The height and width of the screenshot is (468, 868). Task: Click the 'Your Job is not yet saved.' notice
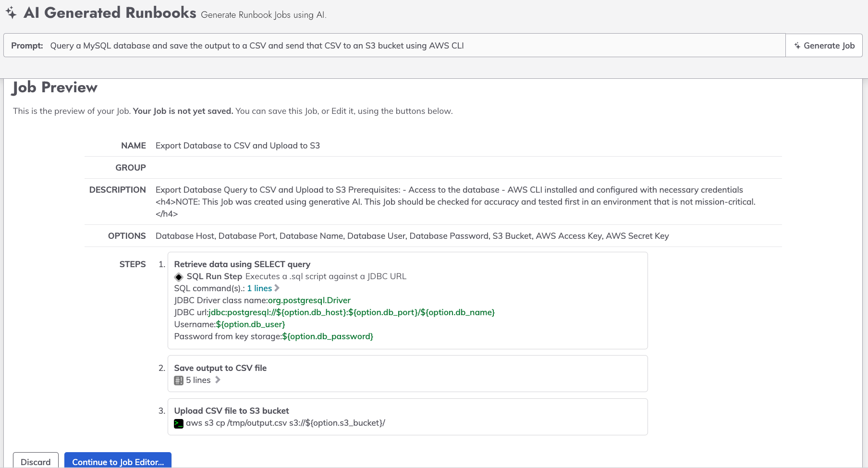pos(183,111)
